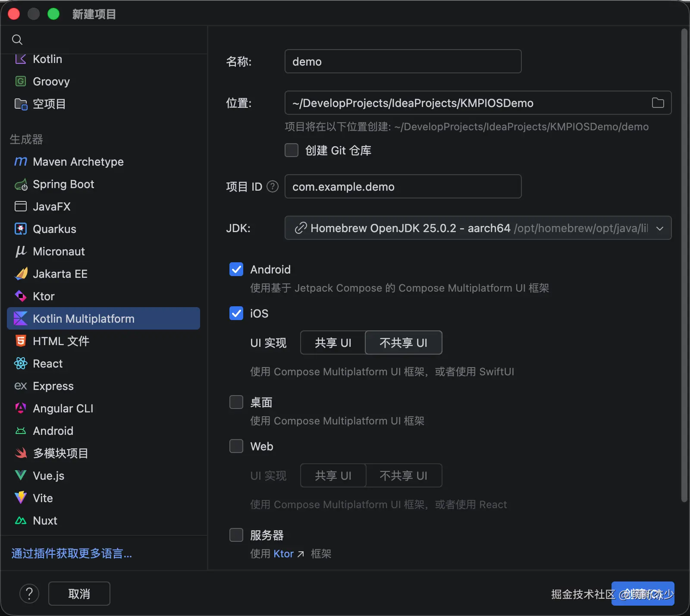
Task: Choose the Nuxt generator
Action: coord(103,521)
